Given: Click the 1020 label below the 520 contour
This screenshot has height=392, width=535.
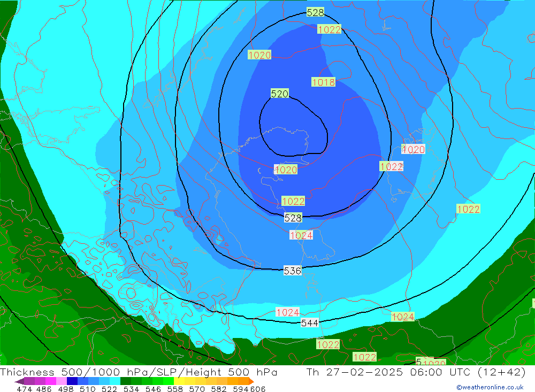Looking at the screenshot, I should coord(286,170).
